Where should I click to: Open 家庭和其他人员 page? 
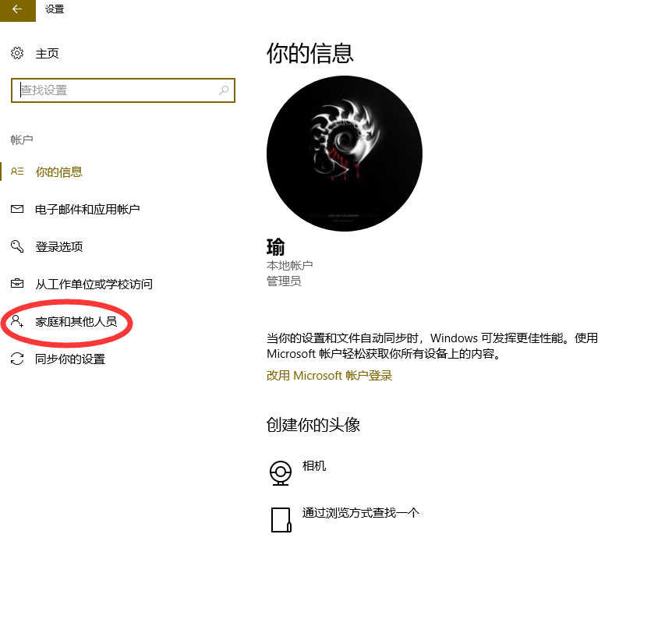tap(76, 321)
